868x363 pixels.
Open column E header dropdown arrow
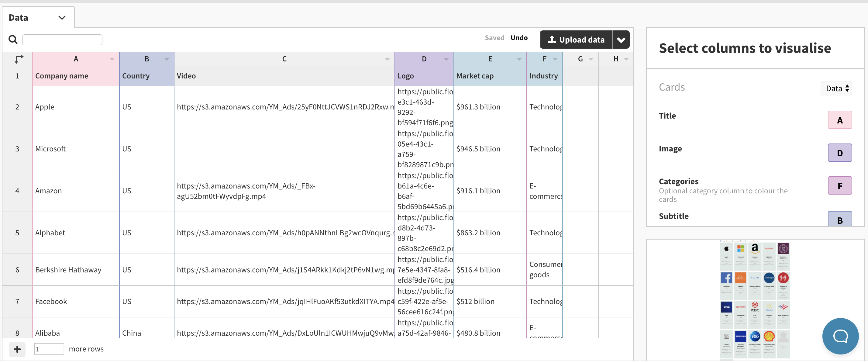(519, 59)
